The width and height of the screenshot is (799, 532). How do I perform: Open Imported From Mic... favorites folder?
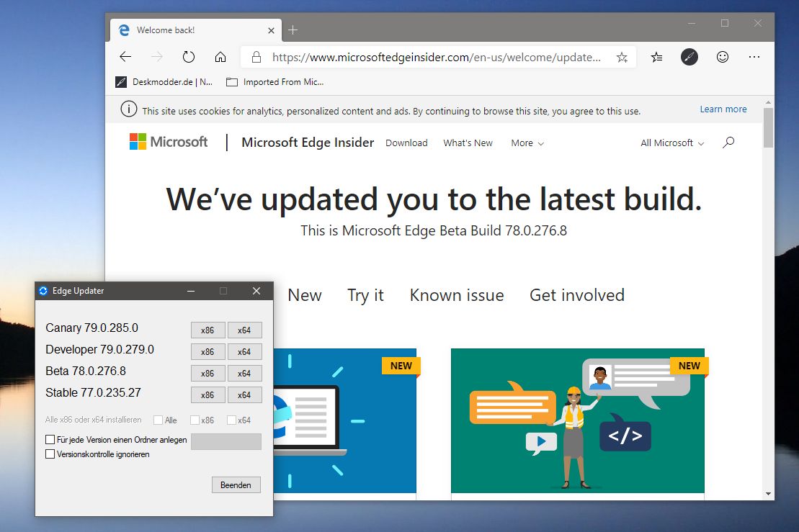pyautogui.click(x=275, y=82)
